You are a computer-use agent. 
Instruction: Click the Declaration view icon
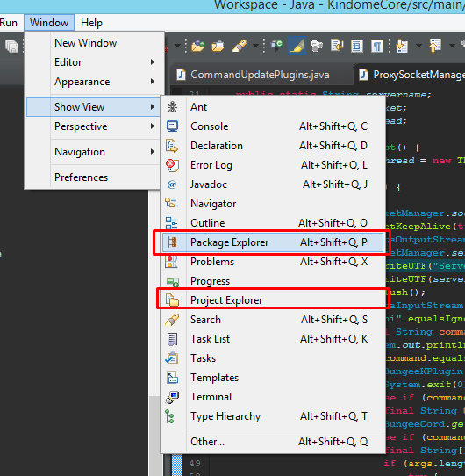[172, 146]
